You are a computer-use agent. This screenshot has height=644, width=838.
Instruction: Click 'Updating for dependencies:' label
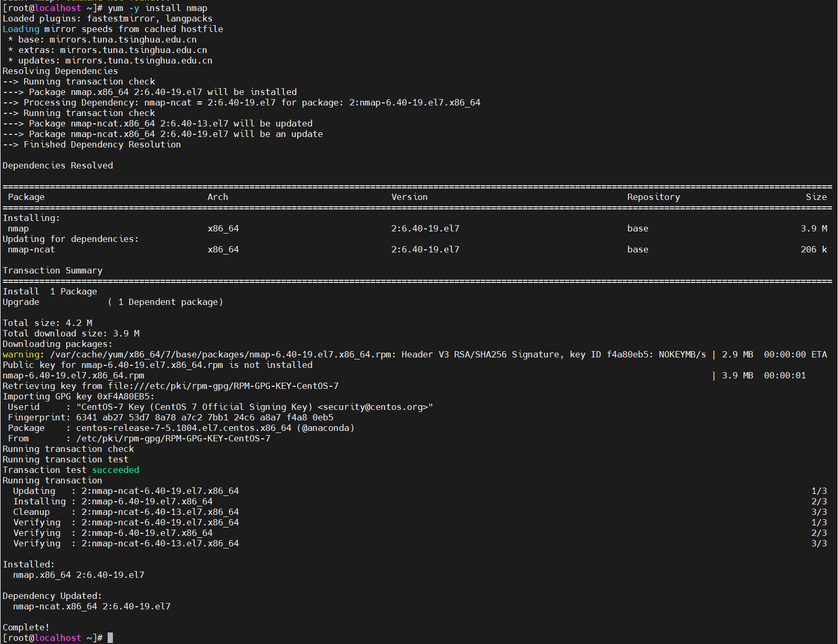(x=71, y=239)
